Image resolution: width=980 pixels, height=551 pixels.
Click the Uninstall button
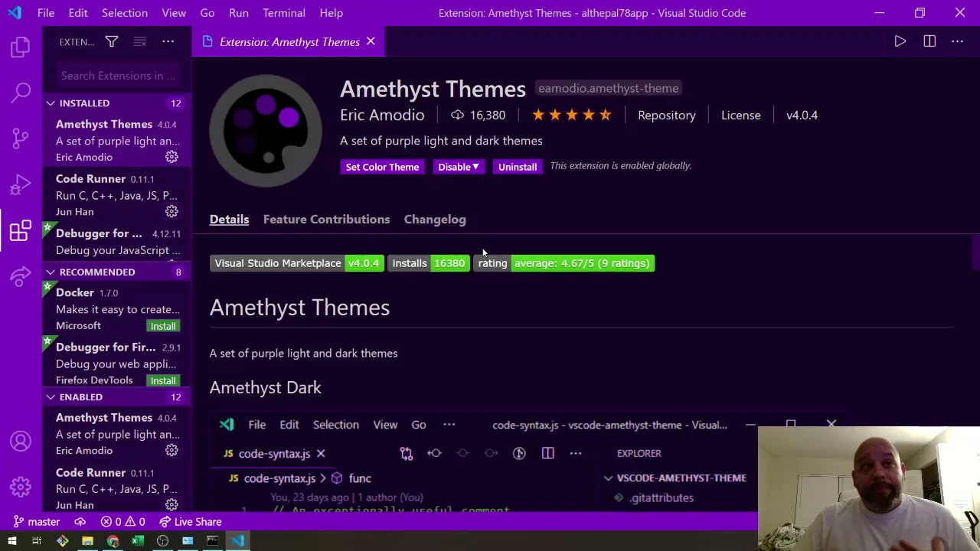click(518, 167)
